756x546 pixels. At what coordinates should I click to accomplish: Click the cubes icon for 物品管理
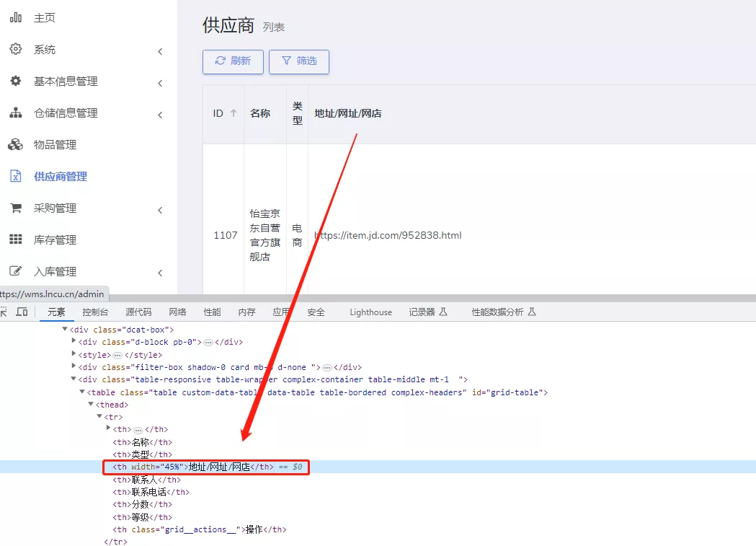pos(15,144)
